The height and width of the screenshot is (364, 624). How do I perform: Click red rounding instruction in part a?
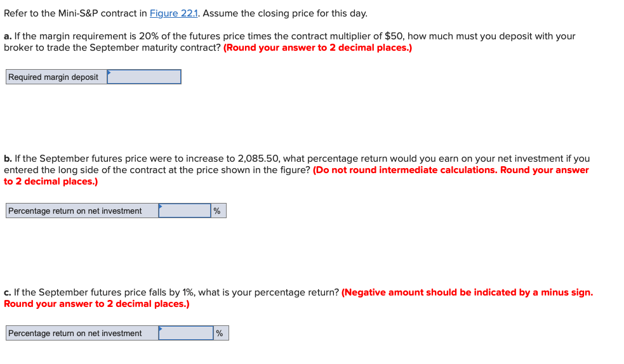[317, 48]
